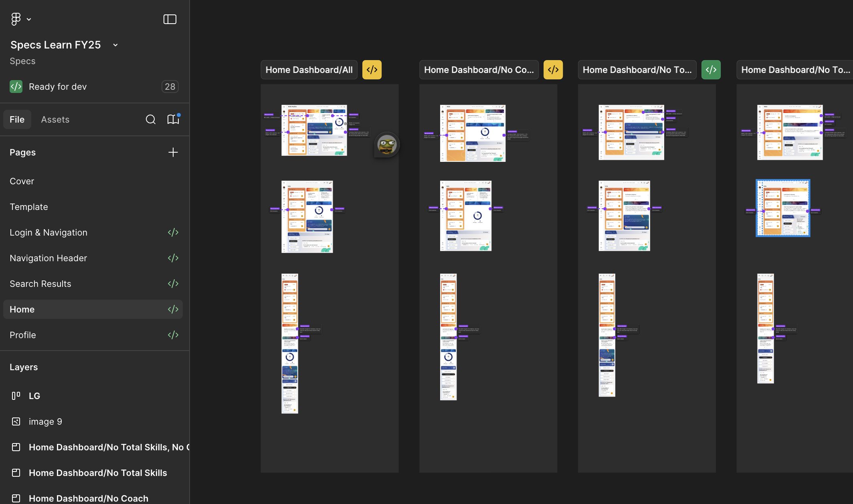This screenshot has height=504, width=853.
Task: Toggle the left sidebar panel icon
Action: 170,19
